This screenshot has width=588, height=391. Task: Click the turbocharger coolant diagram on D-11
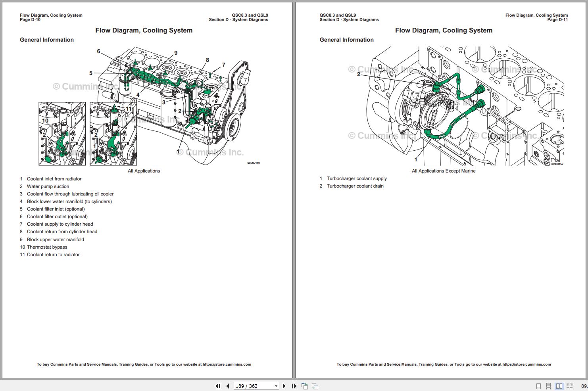464,106
